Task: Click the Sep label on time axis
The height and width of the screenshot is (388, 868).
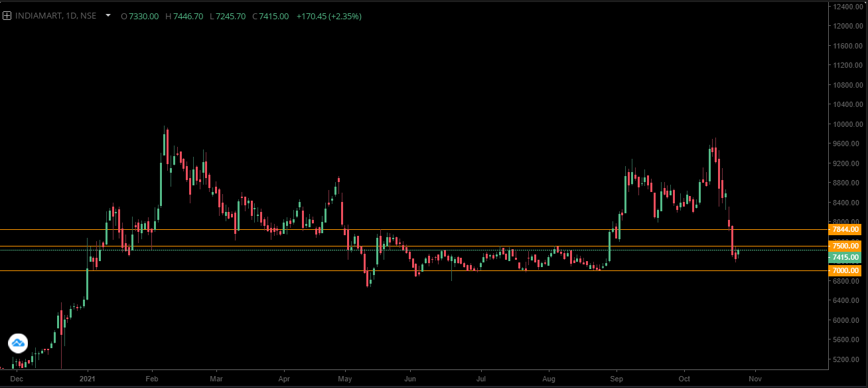Action: coord(617,379)
